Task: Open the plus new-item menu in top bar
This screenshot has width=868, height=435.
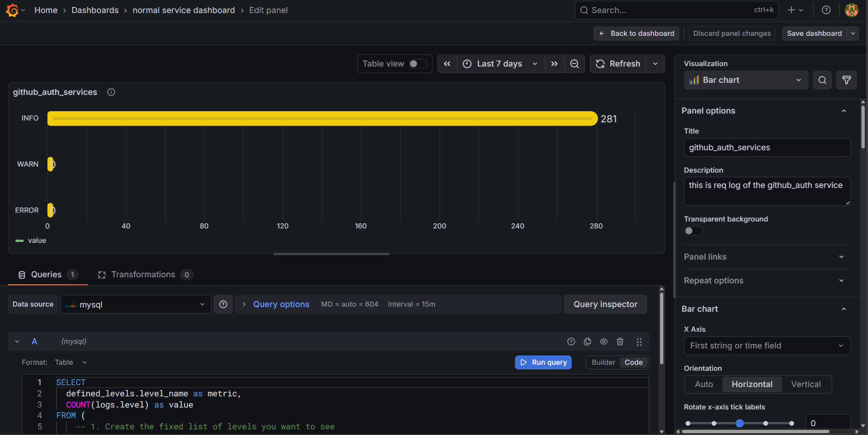Action: (795, 10)
